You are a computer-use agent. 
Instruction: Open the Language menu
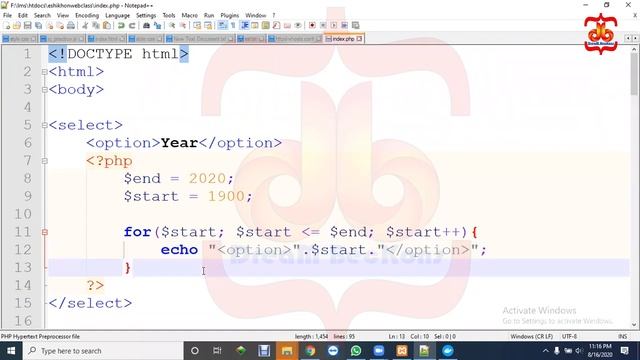(118, 15)
